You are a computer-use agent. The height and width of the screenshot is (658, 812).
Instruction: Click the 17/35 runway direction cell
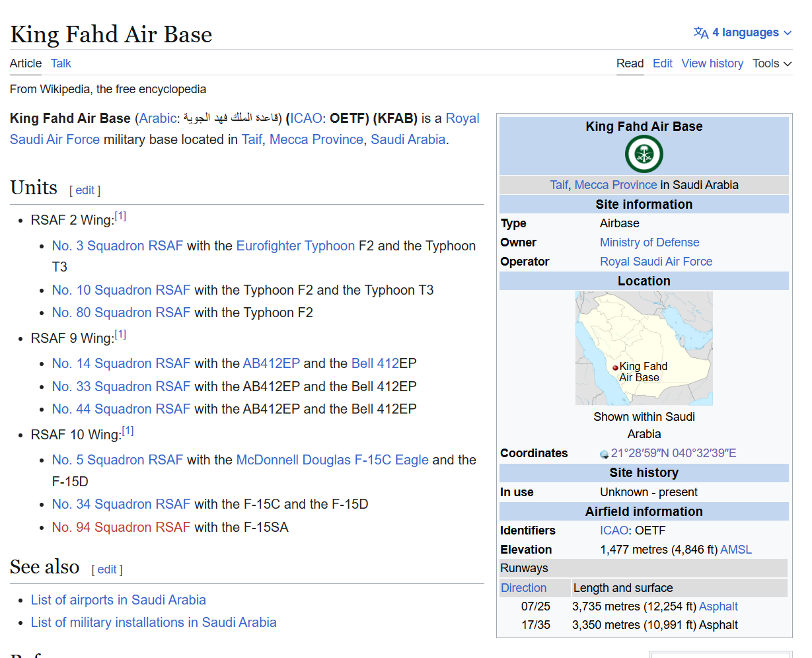pyautogui.click(x=536, y=625)
